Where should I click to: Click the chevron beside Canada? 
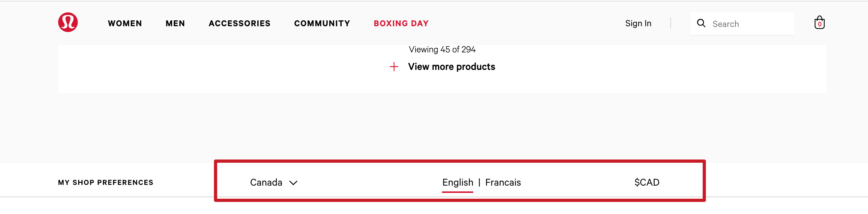293,183
